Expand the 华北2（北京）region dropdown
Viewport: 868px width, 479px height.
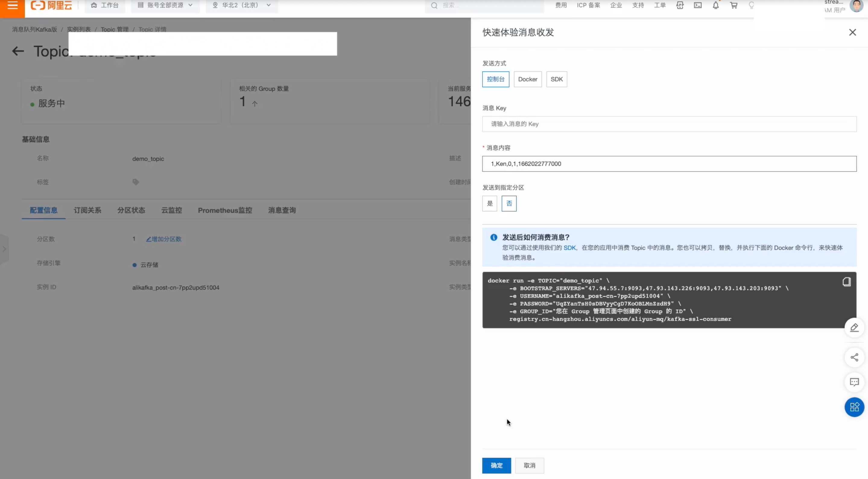click(242, 5)
